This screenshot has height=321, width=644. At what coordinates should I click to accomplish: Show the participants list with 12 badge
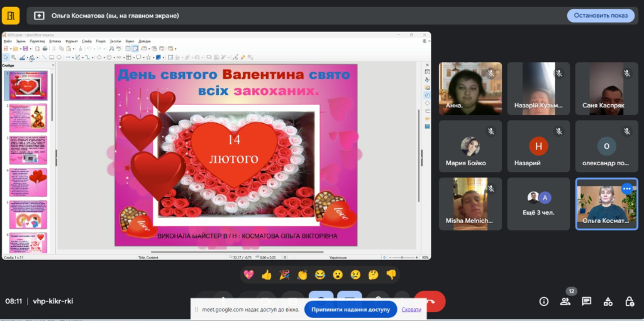565,302
